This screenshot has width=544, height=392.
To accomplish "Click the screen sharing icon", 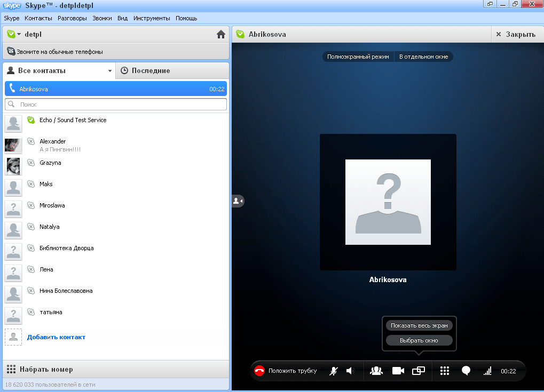I will [x=419, y=371].
